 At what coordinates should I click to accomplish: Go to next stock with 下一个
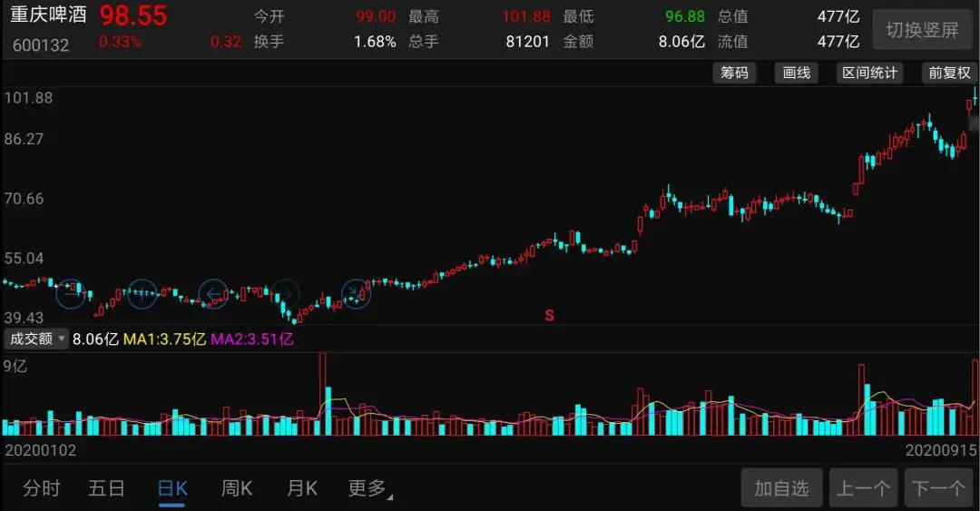[x=939, y=488]
